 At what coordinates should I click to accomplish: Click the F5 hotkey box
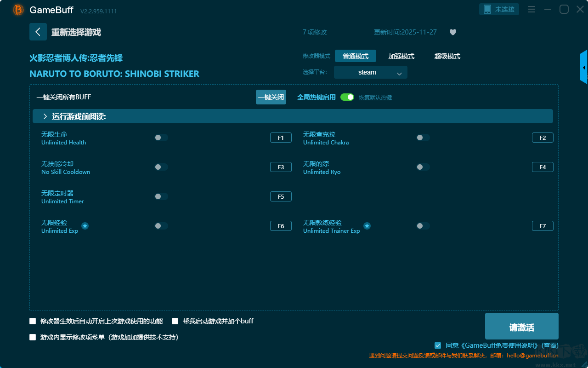(x=281, y=196)
